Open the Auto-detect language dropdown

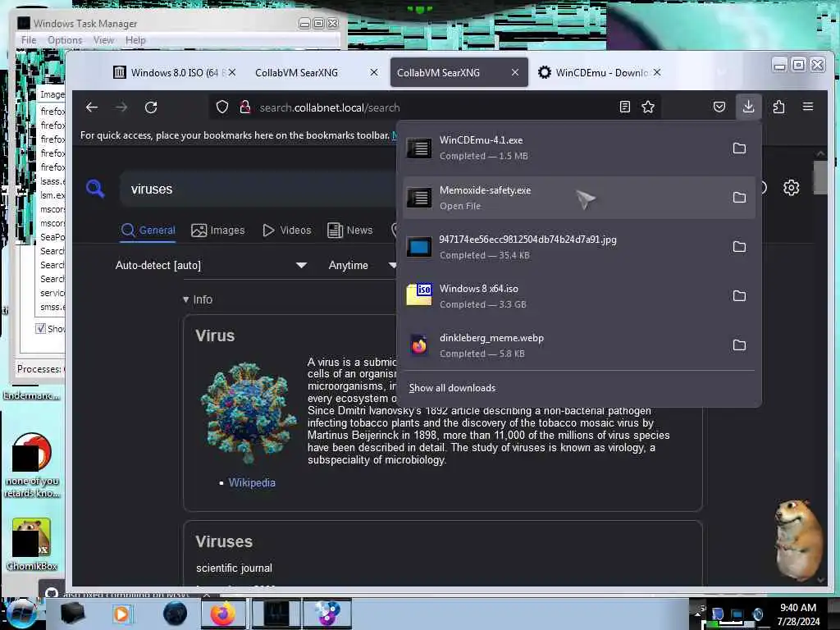click(x=211, y=265)
